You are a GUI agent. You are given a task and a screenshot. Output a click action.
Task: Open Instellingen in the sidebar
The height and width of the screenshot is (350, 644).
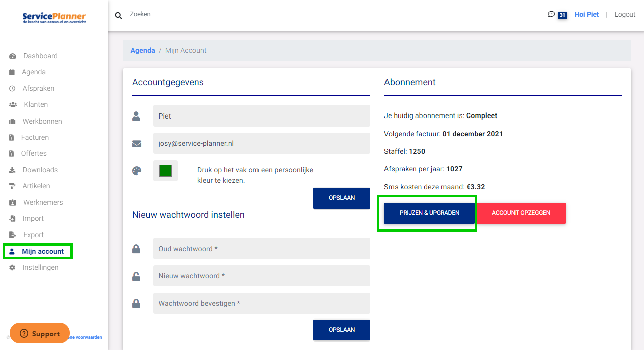point(41,267)
